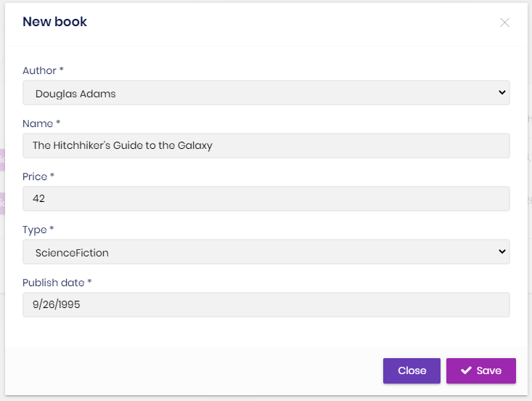Open the Type select showing ScienceFiction

click(x=266, y=251)
